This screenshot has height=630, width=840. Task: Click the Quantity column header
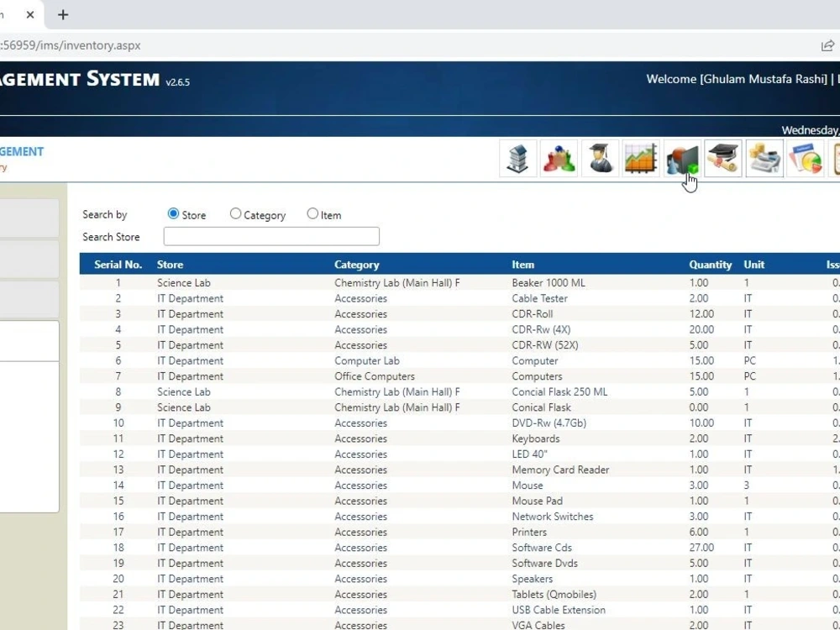pos(711,265)
